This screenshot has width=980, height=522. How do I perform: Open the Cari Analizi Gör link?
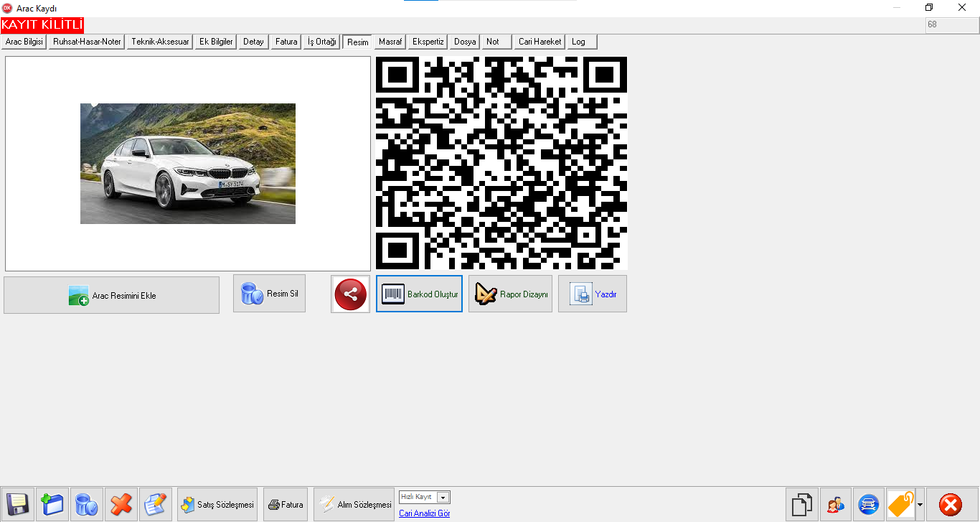coord(425,513)
